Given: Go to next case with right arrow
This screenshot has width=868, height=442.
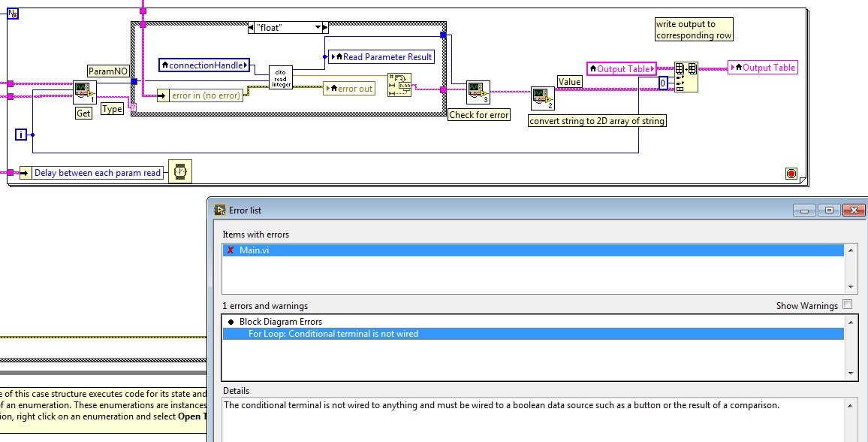Looking at the screenshot, I should 326,27.
